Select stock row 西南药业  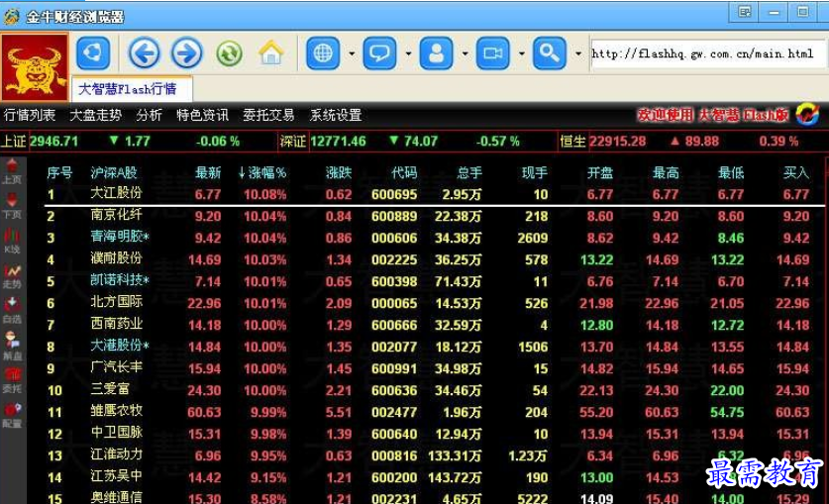point(428,325)
